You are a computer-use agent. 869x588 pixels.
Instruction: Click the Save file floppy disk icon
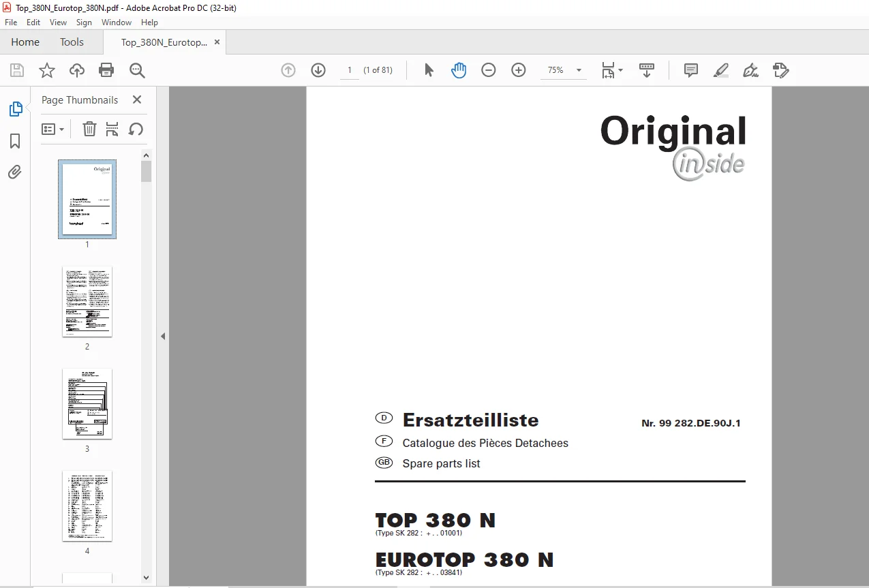(x=17, y=70)
